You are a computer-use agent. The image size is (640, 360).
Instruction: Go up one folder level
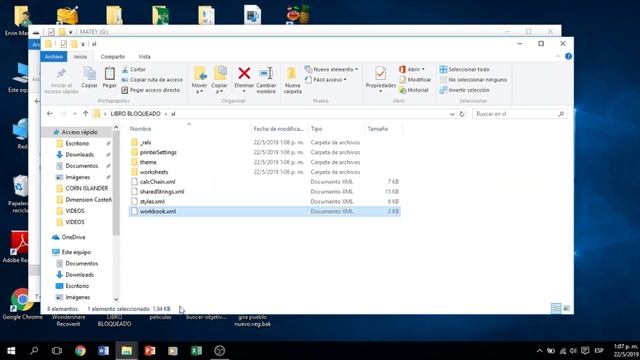coord(85,113)
